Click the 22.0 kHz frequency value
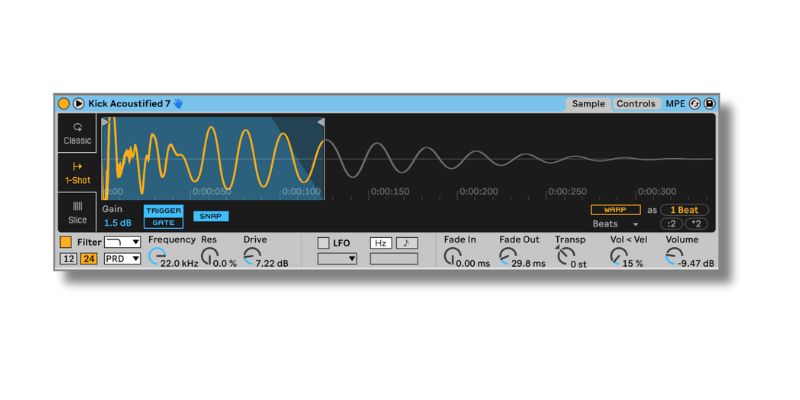The image size is (800, 400). point(179,264)
